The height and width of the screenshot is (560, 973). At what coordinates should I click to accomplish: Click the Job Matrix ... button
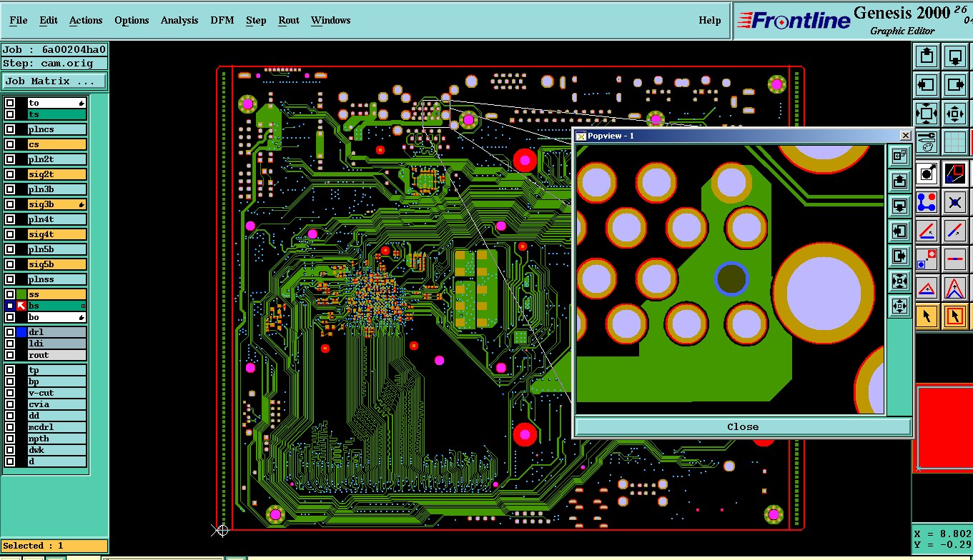(x=54, y=81)
